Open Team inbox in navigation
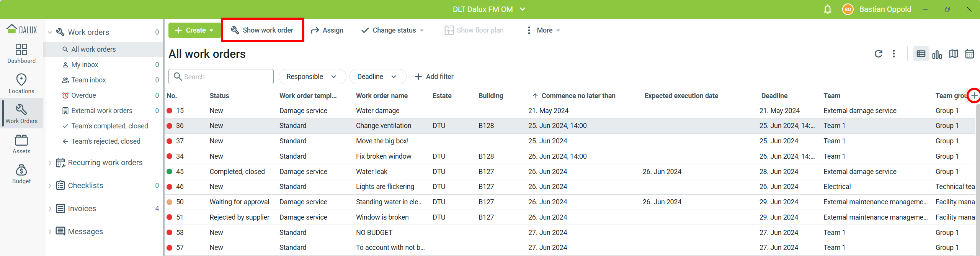Image resolution: width=980 pixels, height=256 pixels. (88, 80)
